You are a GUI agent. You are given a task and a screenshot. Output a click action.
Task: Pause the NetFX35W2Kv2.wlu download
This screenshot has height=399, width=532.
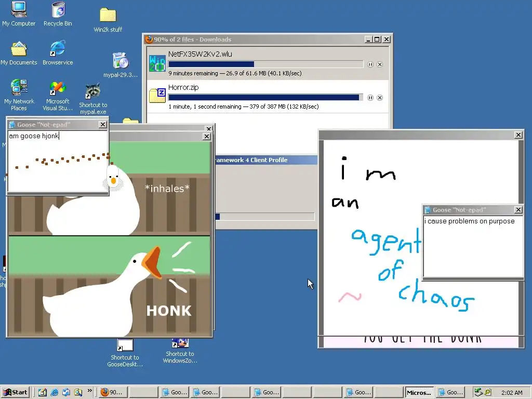tap(370, 64)
